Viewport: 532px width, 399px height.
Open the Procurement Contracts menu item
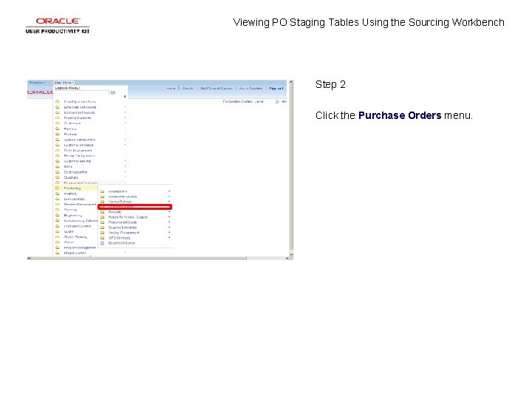click(x=81, y=183)
